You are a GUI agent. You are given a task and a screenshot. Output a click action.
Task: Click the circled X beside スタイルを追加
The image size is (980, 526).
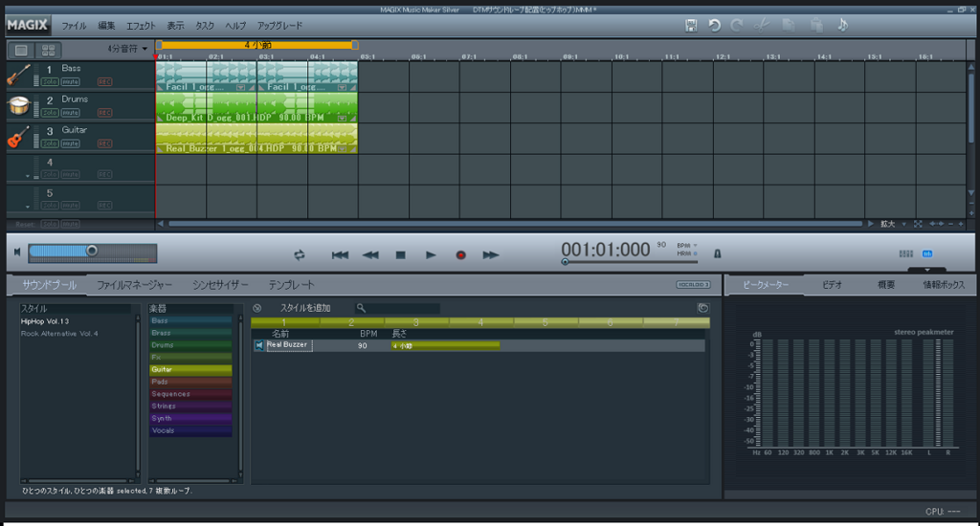(256, 308)
